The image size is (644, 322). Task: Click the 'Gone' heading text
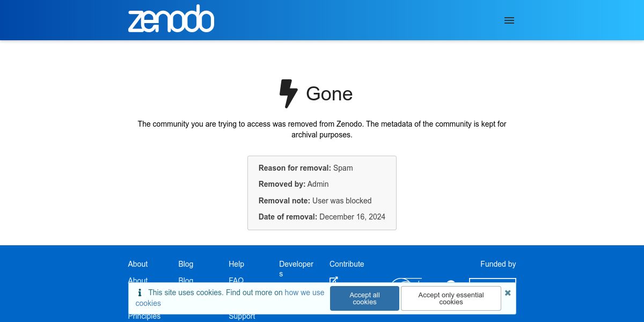pos(329,94)
